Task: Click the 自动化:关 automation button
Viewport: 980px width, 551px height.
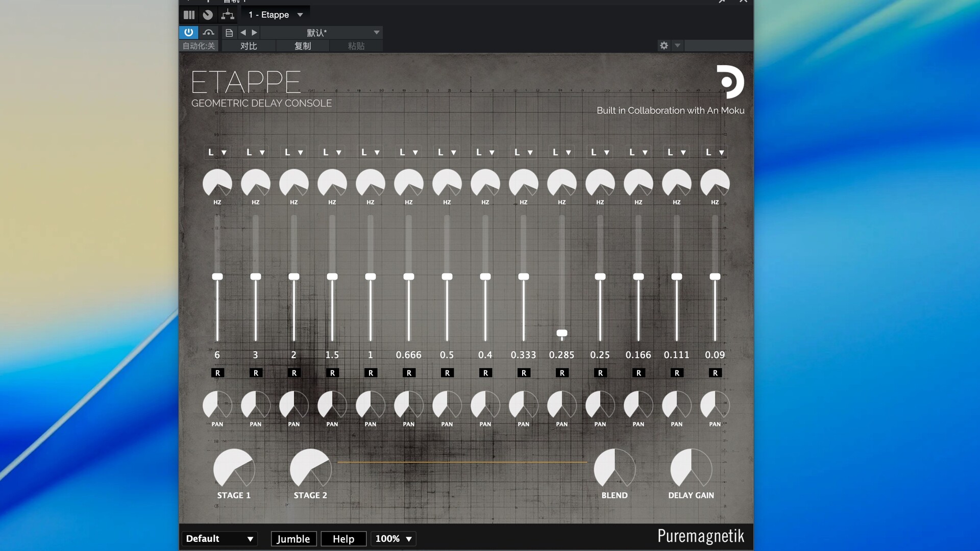Action: 199,46
